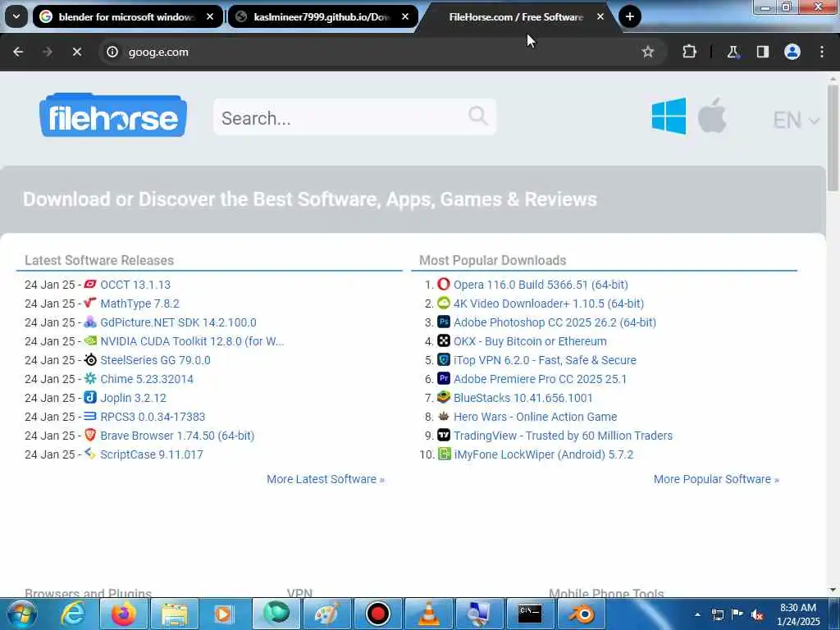
Task: Close the kaslmineer7999.github.io tab
Action: [x=405, y=16]
